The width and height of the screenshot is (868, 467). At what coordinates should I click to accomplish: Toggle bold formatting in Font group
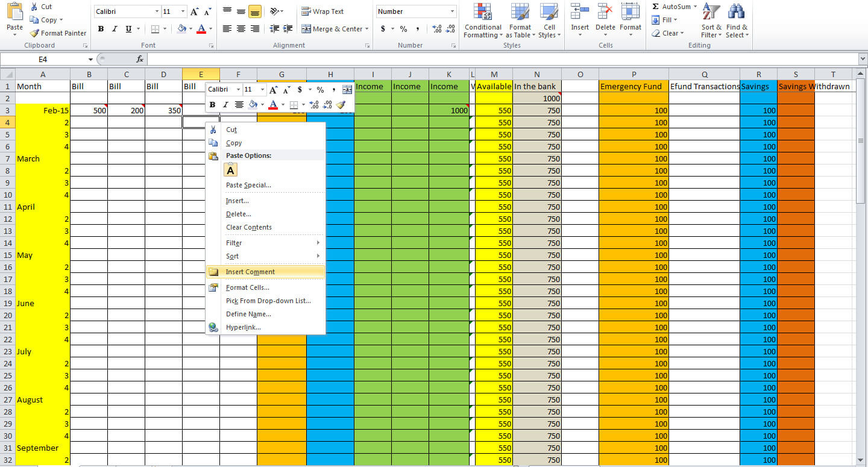click(x=101, y=28)
